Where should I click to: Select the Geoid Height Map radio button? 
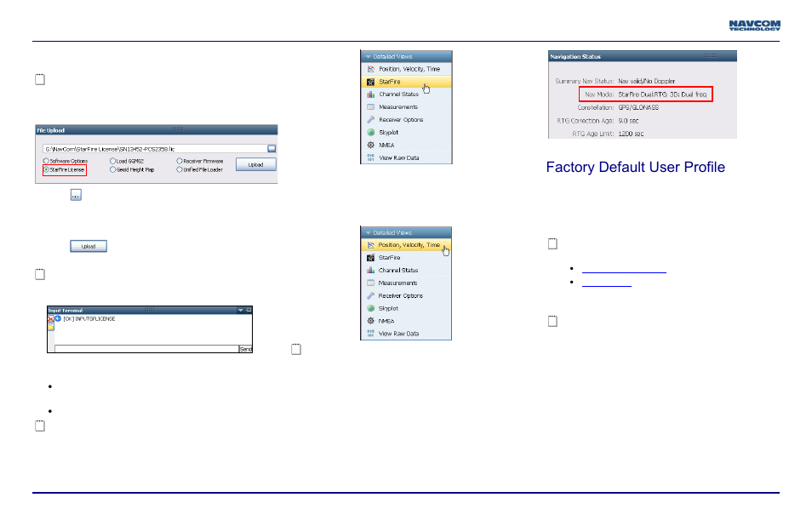[112, 169]
